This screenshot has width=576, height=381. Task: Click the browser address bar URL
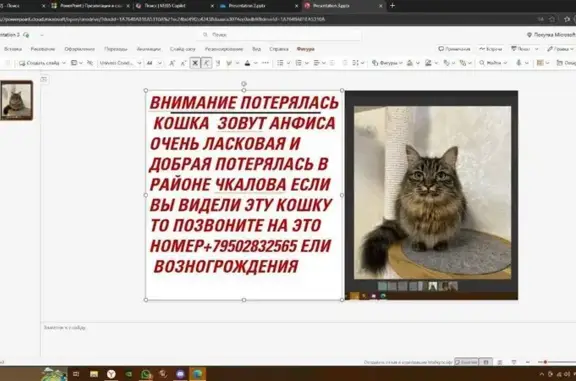[x=162, y=19]
